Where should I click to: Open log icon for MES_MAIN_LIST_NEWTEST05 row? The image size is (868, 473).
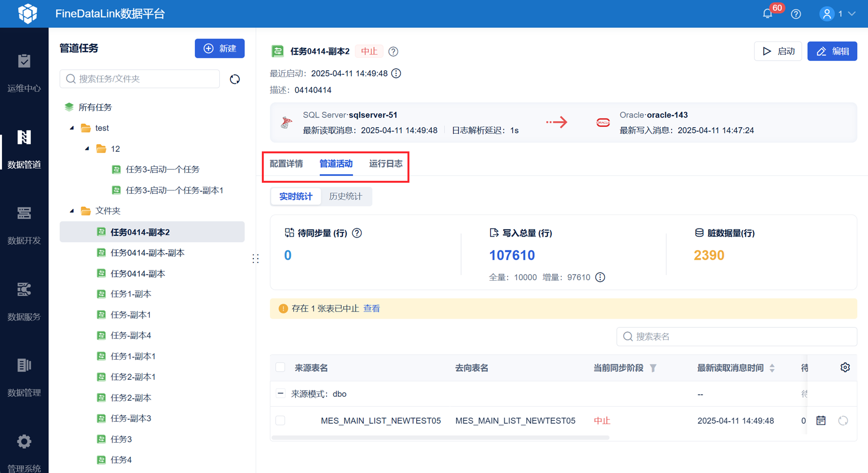coord(821,420)
